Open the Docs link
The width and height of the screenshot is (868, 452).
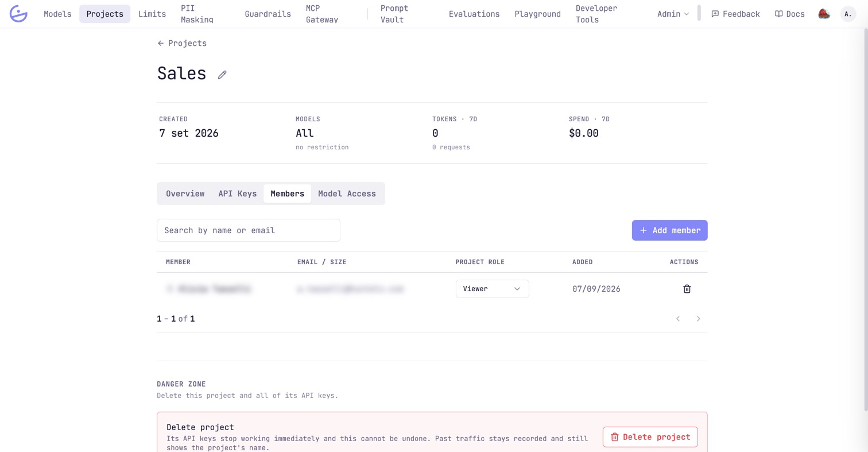point(790,14)
